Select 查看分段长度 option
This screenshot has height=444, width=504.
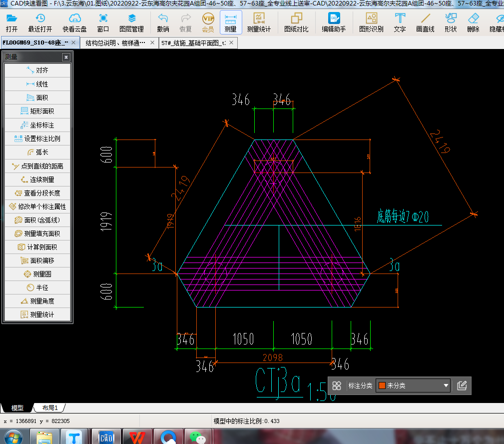point(37,193)
